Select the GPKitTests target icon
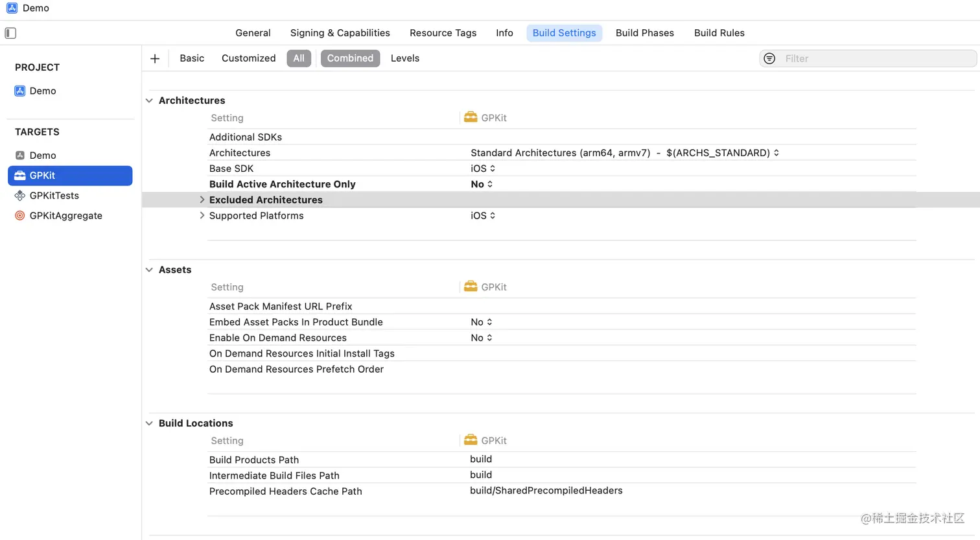The height and width of the screenshot is (540, 980). (20, 196)
